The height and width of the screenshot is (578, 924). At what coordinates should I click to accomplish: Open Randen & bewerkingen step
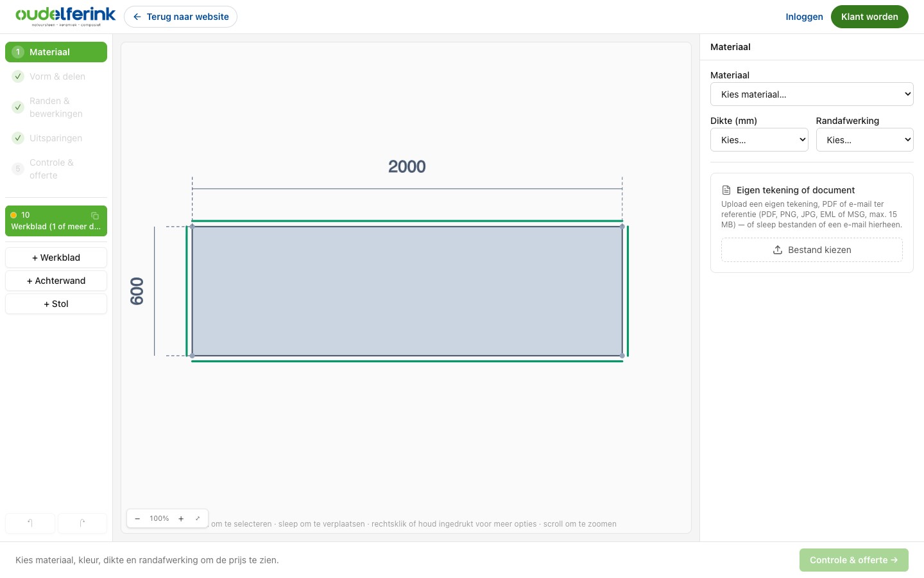pos(56,107)
